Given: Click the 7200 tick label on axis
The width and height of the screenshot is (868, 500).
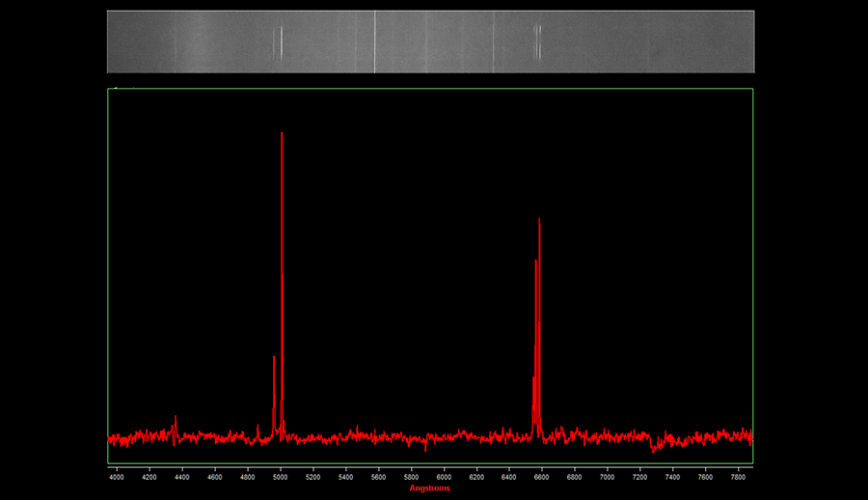Looking at the screenshot, I should [640, 476].
